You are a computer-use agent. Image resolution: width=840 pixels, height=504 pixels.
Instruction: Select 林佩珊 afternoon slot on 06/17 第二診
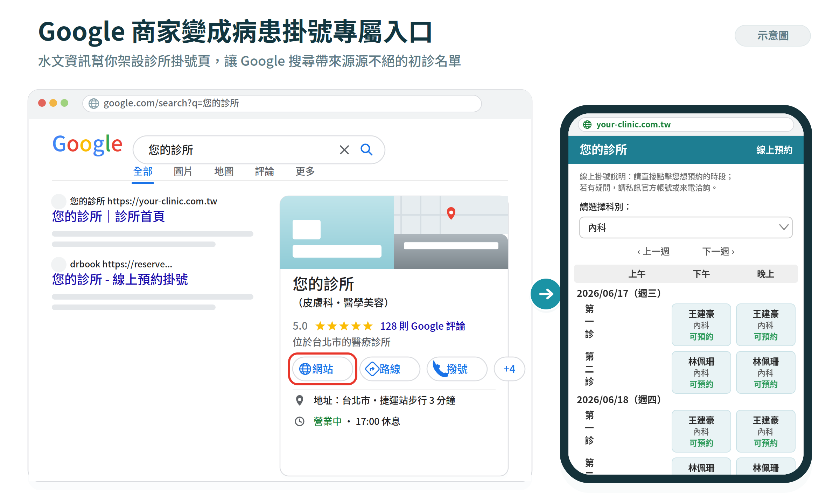point(701,372)
